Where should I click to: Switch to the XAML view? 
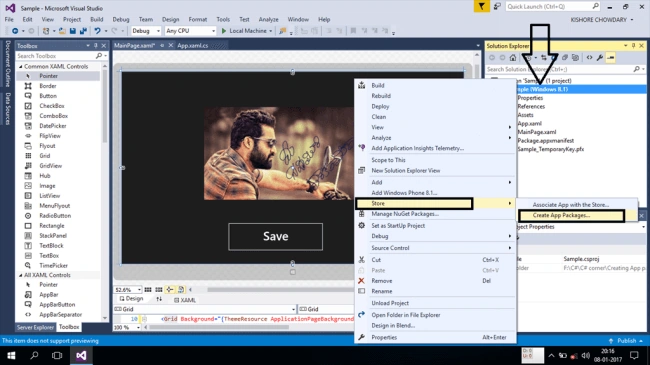click(185, 300)
